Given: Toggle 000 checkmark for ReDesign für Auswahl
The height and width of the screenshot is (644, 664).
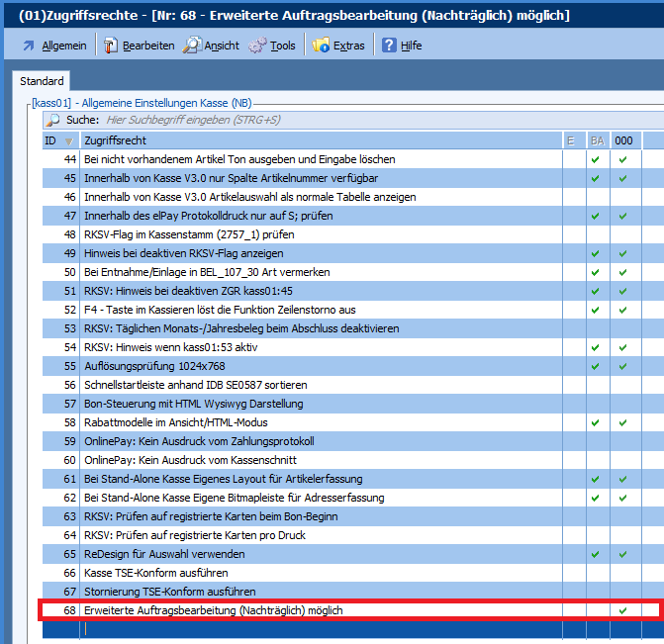Looking at the screenshot, I should [622, 554].
